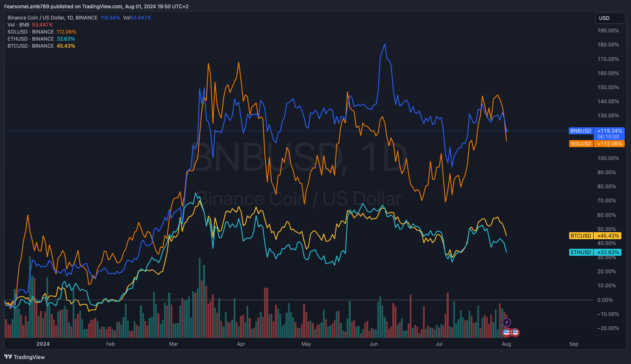Select the Binance Coin / US Dollar legend title

pos(52,18)
